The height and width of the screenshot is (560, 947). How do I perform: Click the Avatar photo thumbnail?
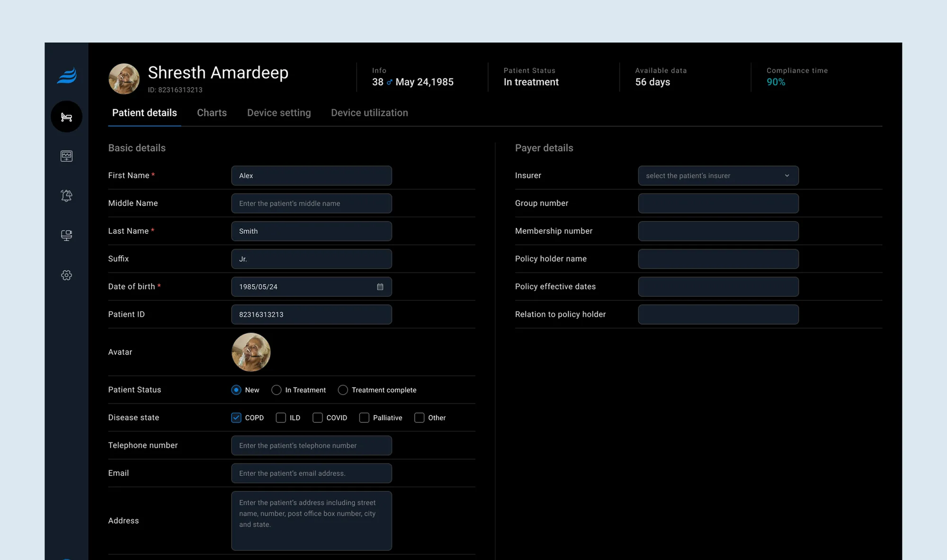(251, 352)
